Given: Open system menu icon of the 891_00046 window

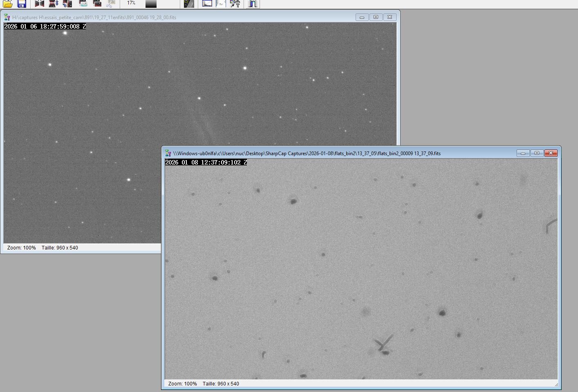Looking at the screenshot, I should pos(7,17).
